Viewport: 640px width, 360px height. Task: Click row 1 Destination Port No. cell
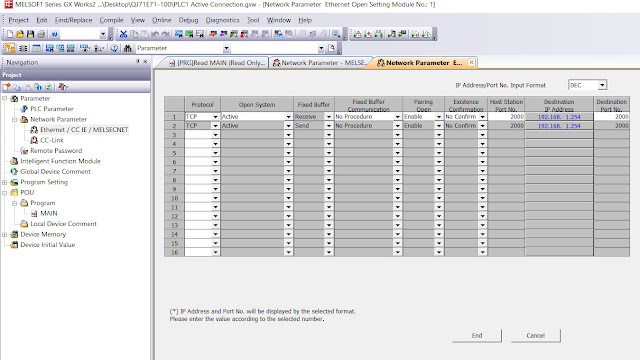click(x=611, y=117)
